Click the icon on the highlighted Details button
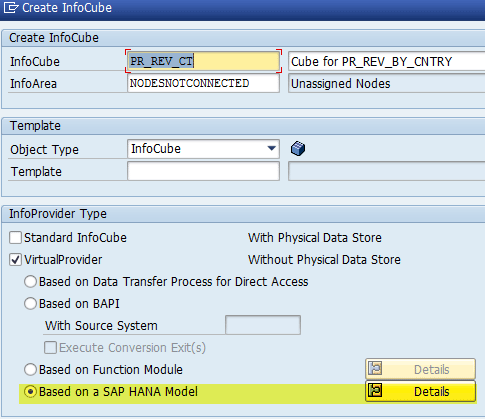 point(375,390)
